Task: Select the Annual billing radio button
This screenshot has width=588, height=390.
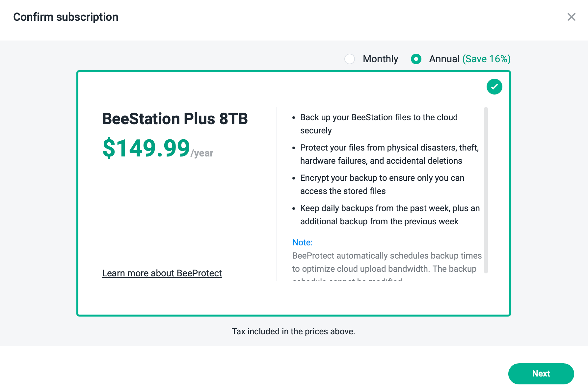Action: click(x=416, y=59)
